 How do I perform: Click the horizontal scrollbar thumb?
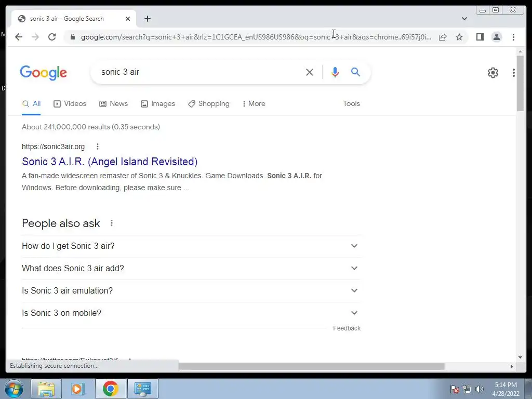[x=312, y=366]
